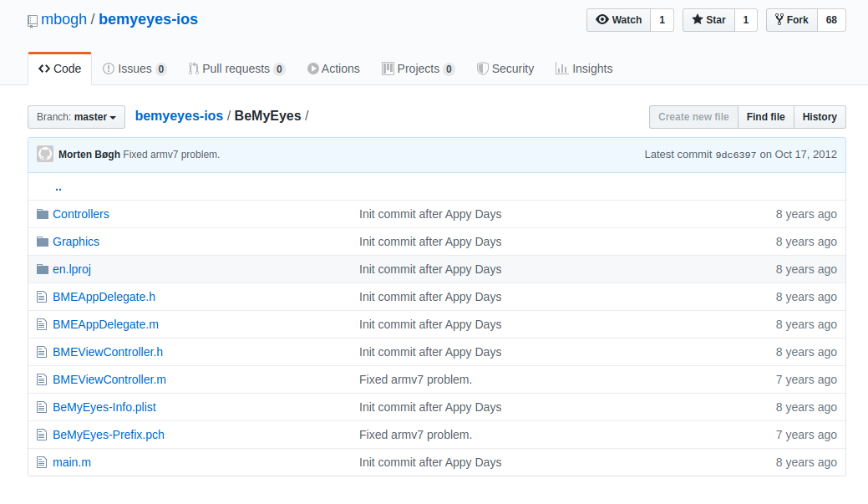
Task: Open BeMyEyes-Prefix.pch file
Action: (x=109, y=435)
